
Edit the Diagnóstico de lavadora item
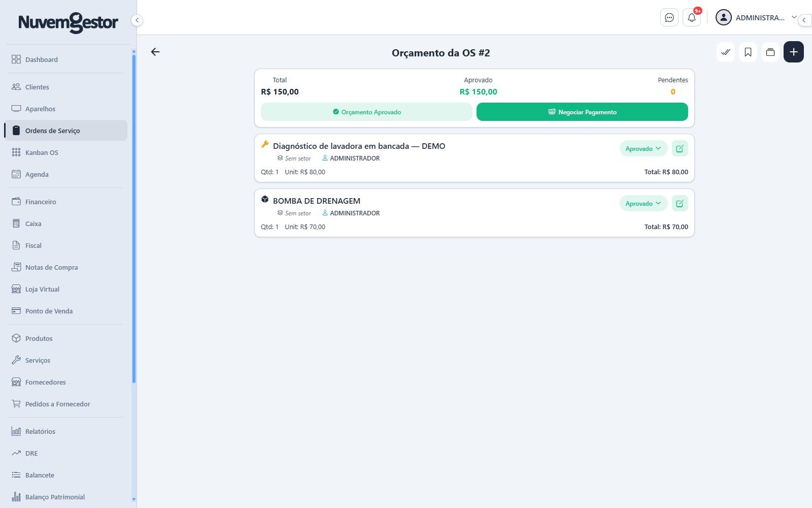pos(680,148)
